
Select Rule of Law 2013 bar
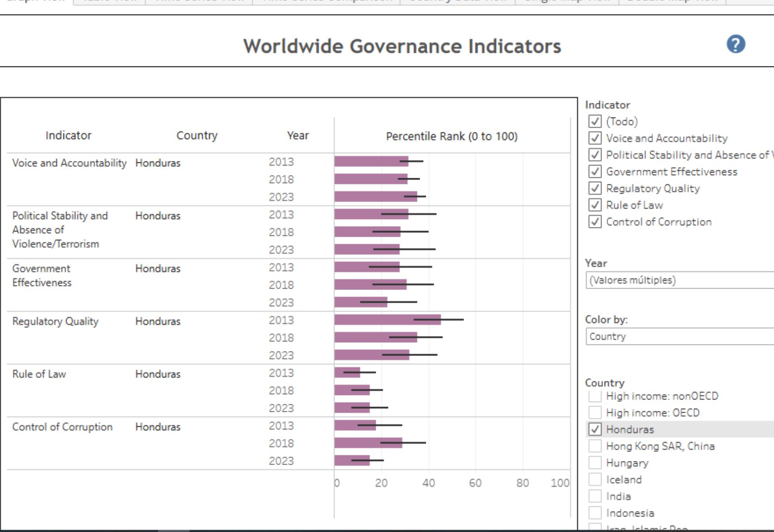(x=347, y=372)
